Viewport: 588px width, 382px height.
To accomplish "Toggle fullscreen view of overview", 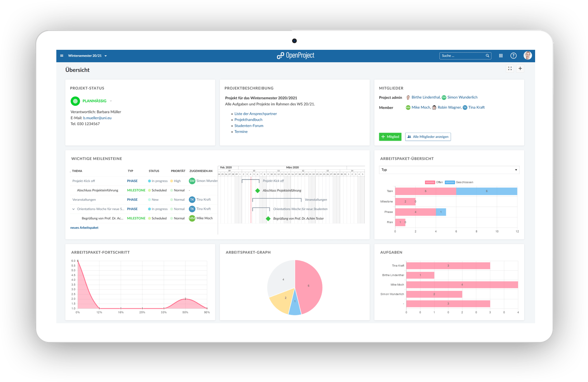I will click(510, 68).
